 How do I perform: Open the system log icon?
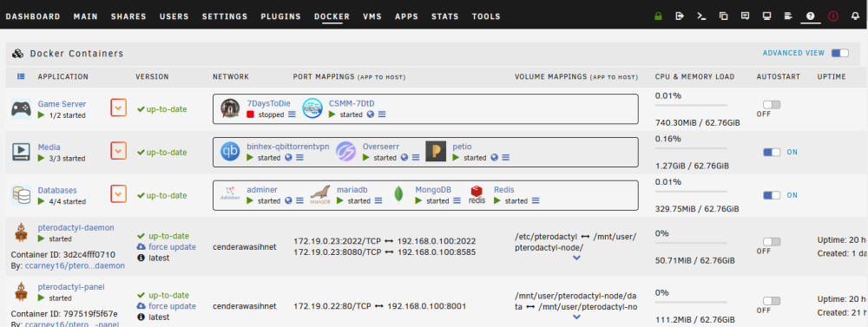point(789,16)
